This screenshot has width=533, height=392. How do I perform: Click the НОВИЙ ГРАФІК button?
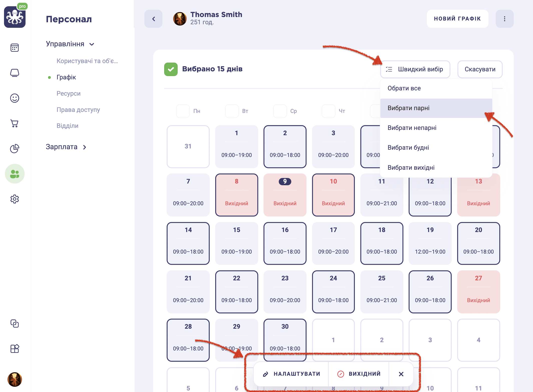457,19
